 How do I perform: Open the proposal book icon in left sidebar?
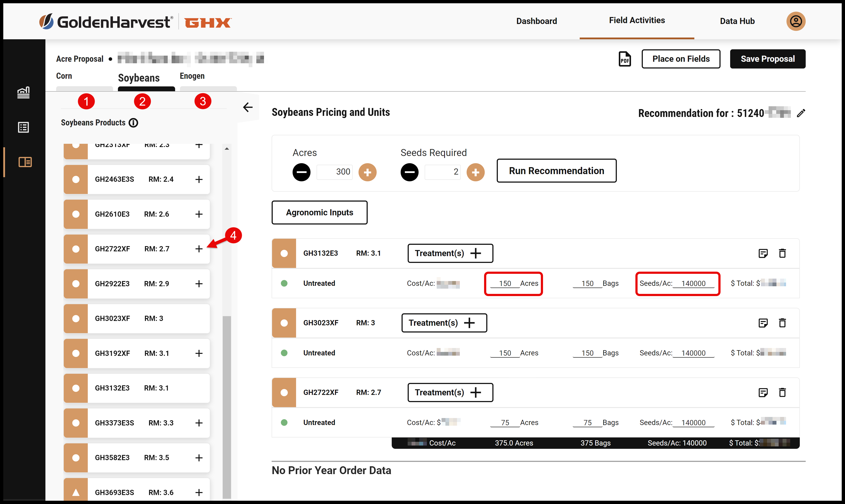click(25, 162)
